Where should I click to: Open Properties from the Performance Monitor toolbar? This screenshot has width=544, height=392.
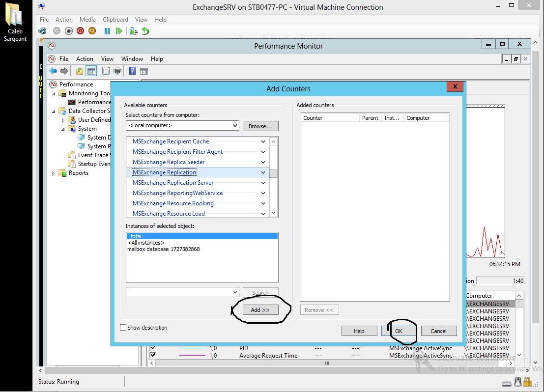106,71
